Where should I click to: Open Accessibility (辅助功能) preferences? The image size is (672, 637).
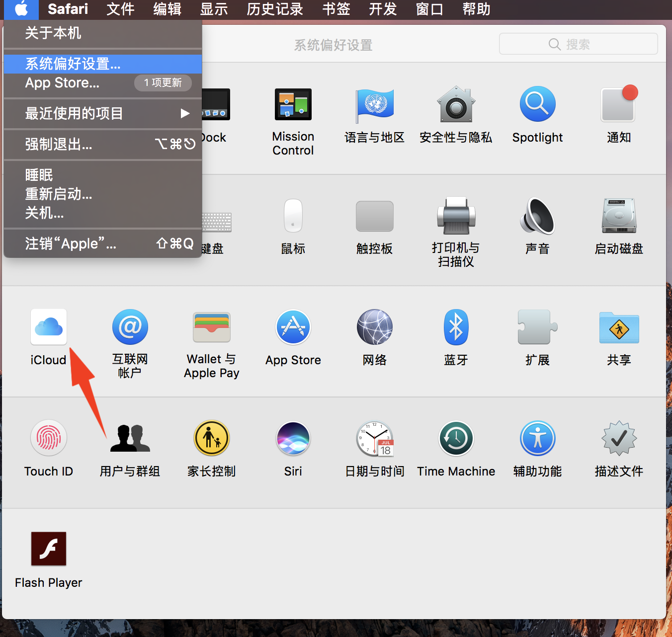coord(537,438)
